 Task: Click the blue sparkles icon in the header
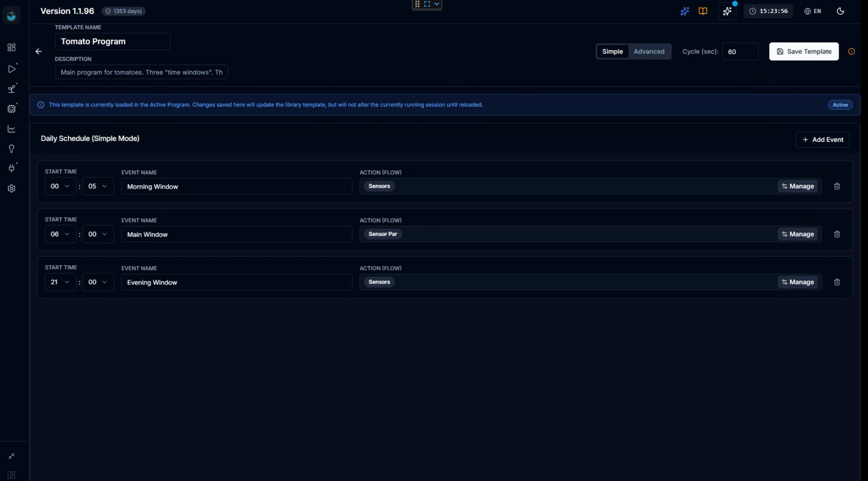685,11
